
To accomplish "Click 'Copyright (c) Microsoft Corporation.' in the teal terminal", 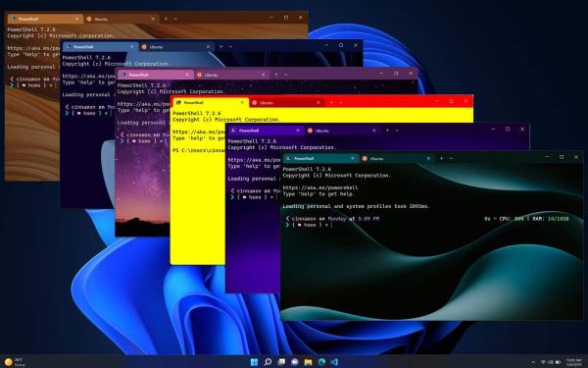I will (336, 176).
